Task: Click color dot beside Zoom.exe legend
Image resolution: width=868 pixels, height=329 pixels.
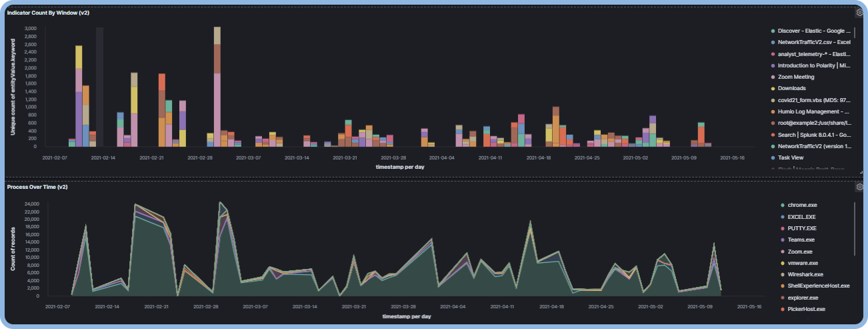Action: [783, 252]
